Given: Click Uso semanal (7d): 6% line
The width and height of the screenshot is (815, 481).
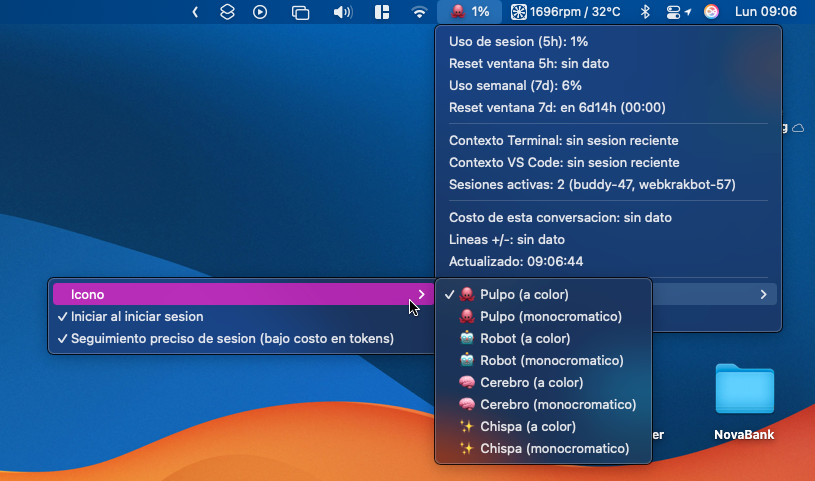Looking at the screenshot, I should (x=515, y=85).
